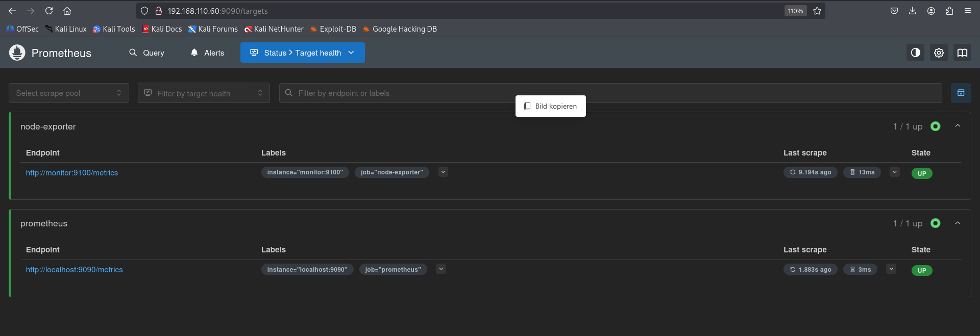This screenshot has width=980, height=336.
Task: Collapse the node-exporter scrape pool
Action: (x=958, y=126)
